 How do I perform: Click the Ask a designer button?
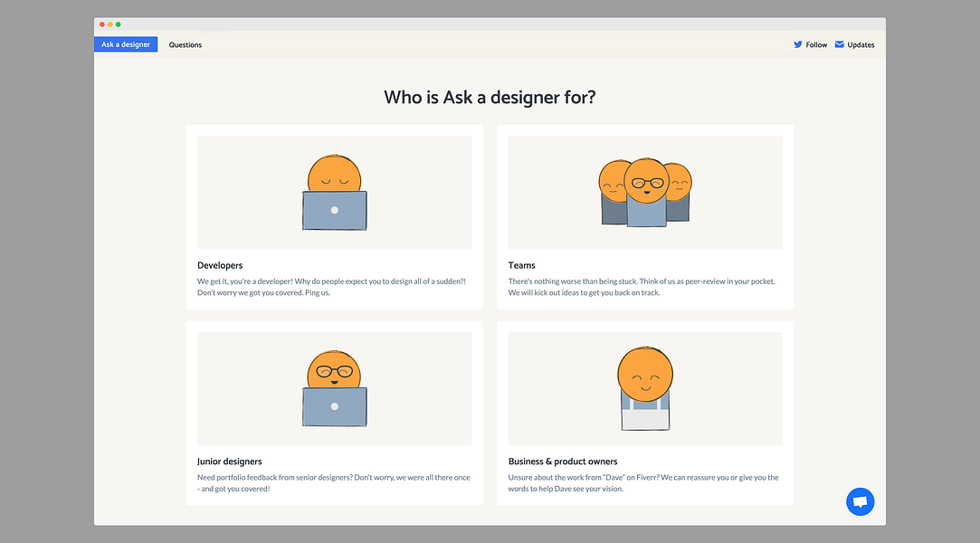pos(126,44)
